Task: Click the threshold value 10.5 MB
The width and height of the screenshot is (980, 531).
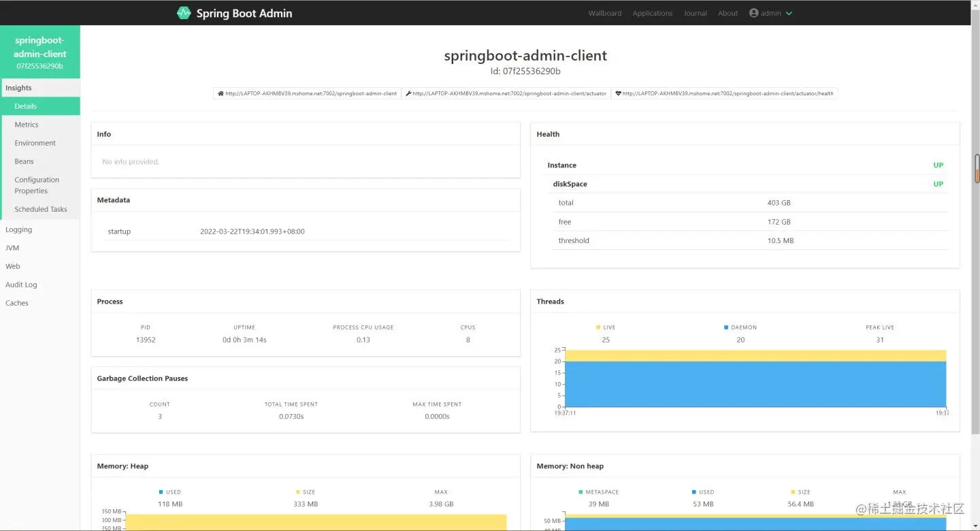Action: (x=781, y=240)
